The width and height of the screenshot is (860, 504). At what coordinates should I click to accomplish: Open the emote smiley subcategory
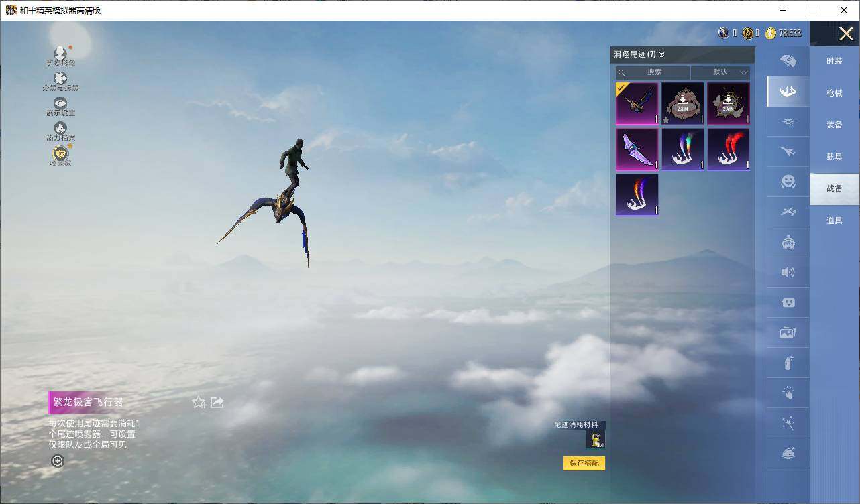pyautogui.click(x=788, y=182)
